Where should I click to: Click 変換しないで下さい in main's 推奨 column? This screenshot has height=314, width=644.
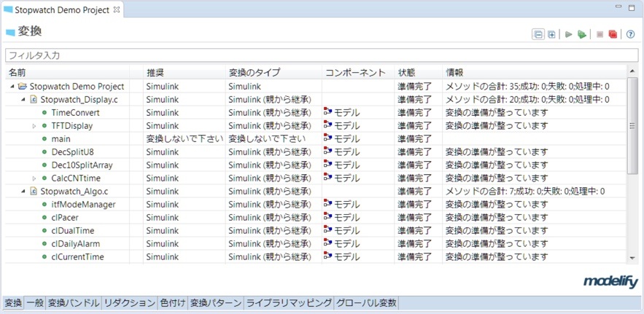pos(185,138)
